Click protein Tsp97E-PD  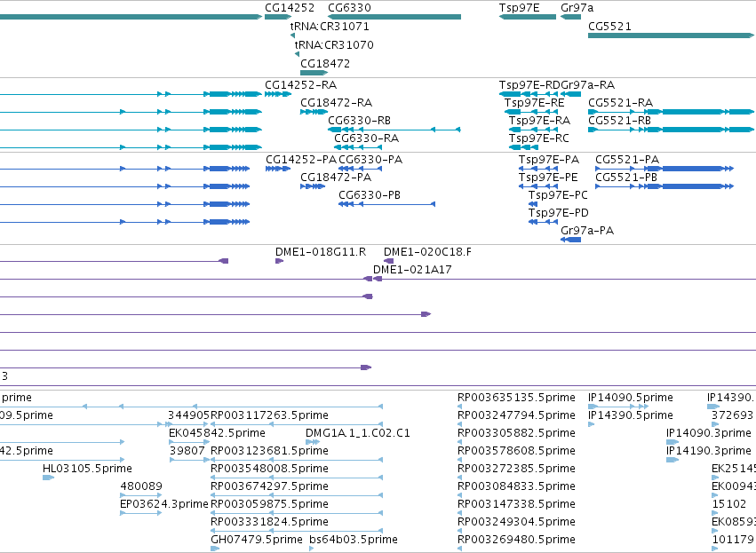tap(558, 213)
